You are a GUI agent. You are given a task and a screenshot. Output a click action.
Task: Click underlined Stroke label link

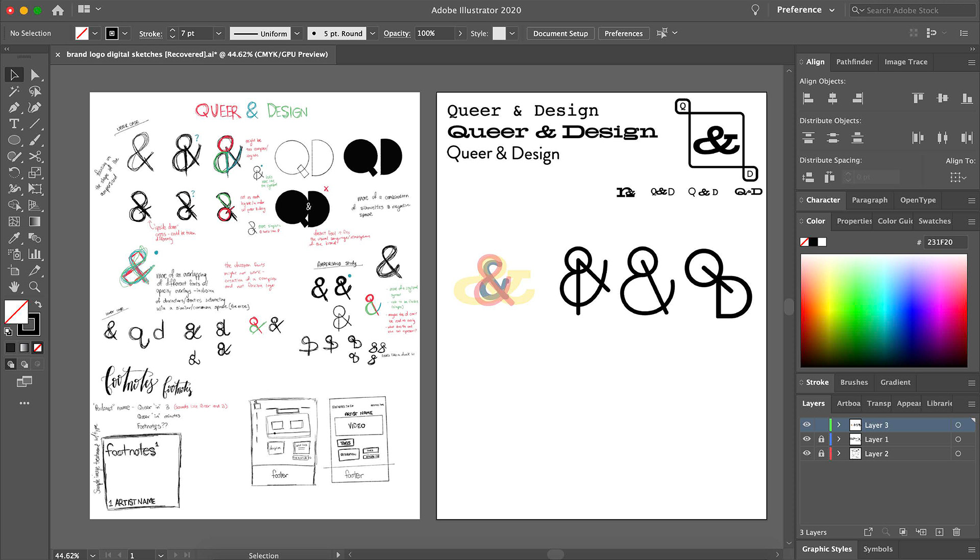(x=151, y=34)
